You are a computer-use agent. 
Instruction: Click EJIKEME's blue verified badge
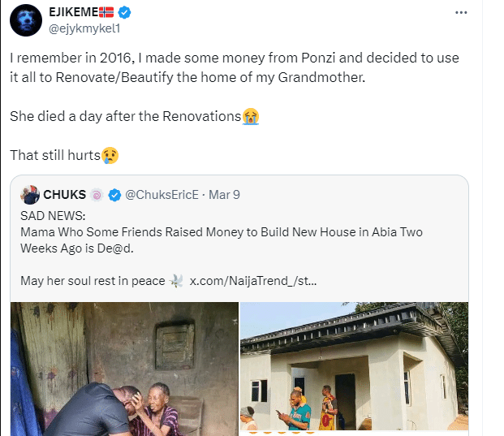point(124,12)
